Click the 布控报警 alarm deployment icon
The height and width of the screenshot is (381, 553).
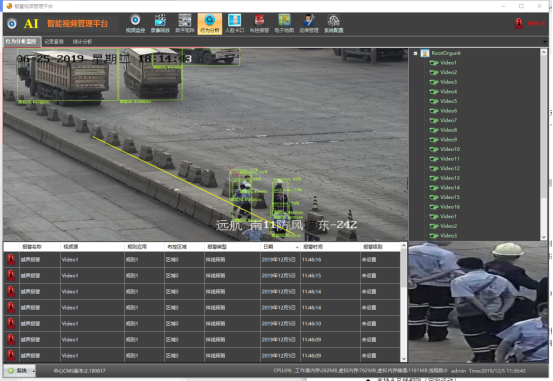[x=260, y=24]
